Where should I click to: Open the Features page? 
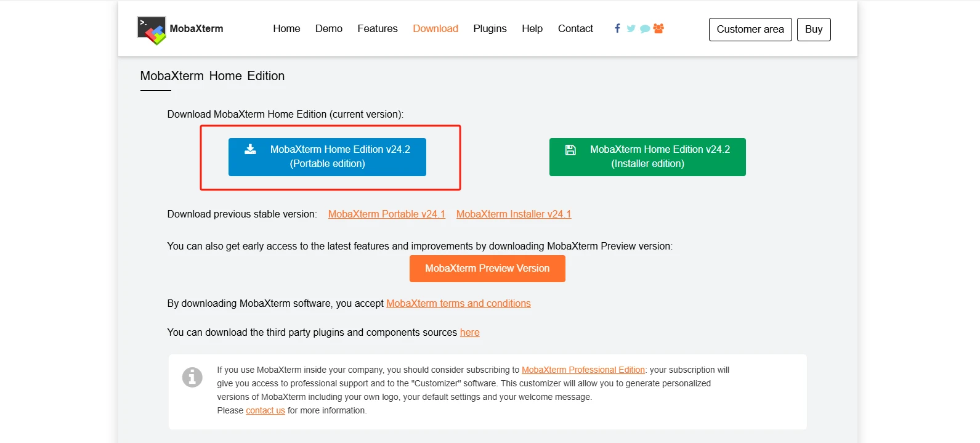click(x=378, y=28)
